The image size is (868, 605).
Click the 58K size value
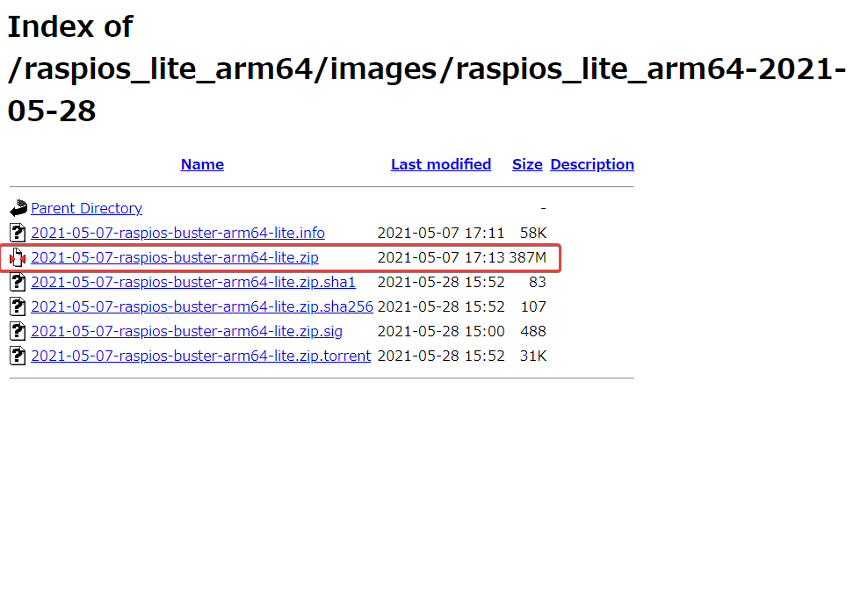pyautogui.click(x=533, y=233)
